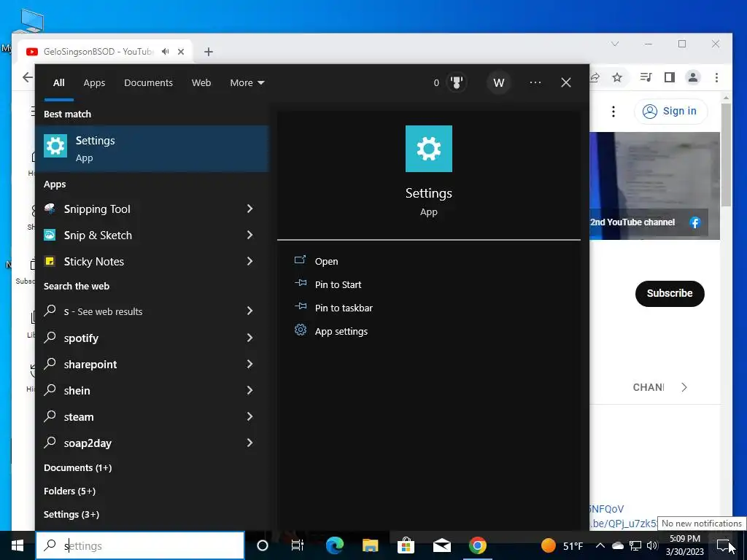Switch to the Apps search tab

(x=94, y=83)
